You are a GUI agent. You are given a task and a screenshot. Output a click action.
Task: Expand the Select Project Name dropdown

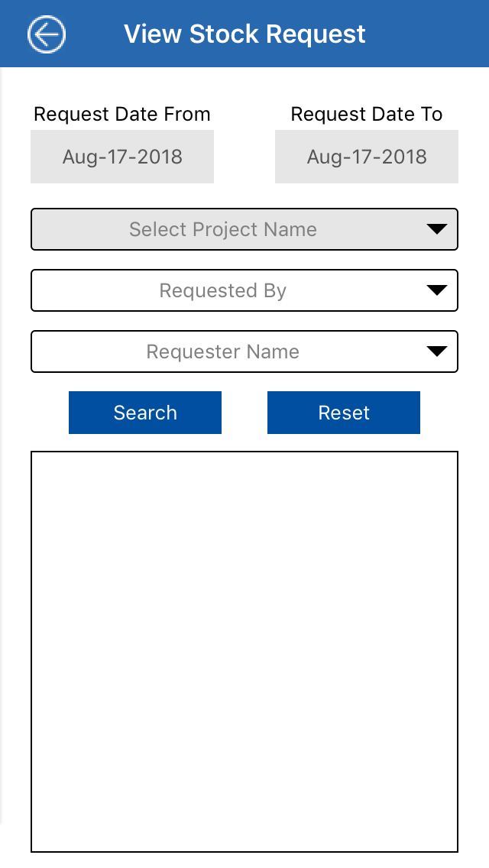(223, 229)
